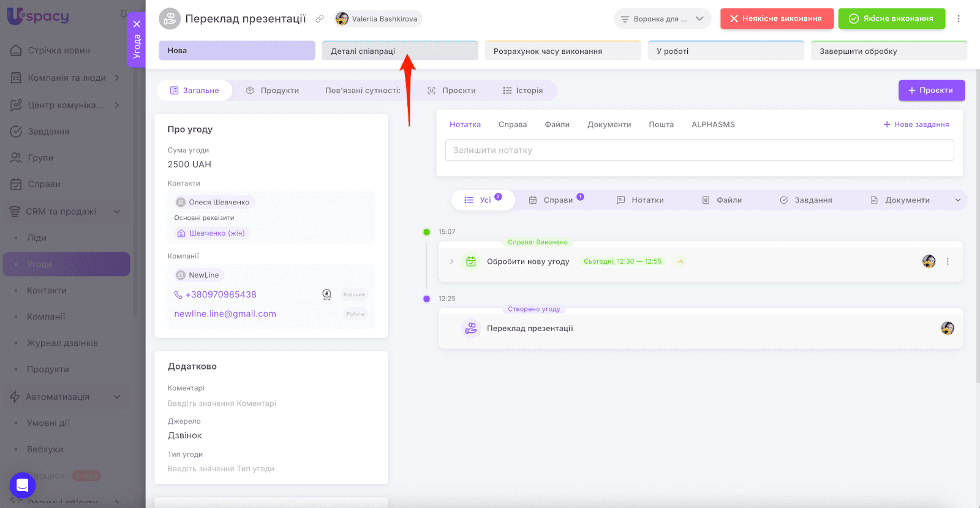Open the Воронка для pipeline dropdown

point(662,19)
